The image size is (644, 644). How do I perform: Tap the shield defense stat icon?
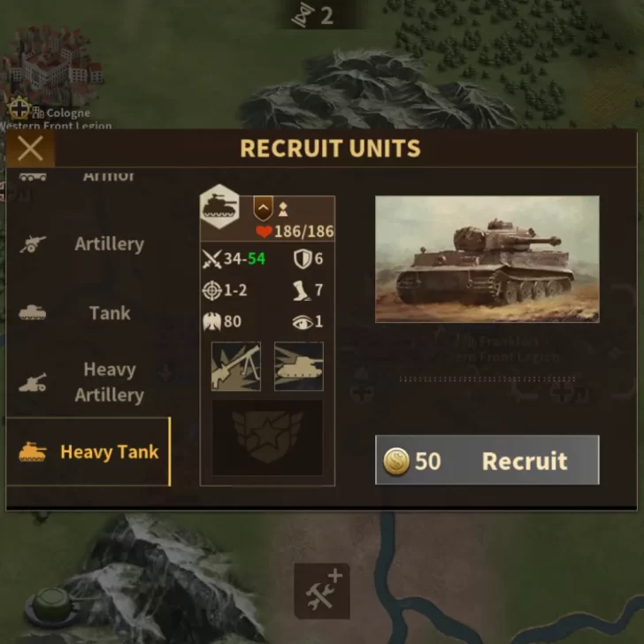[303, 259]
